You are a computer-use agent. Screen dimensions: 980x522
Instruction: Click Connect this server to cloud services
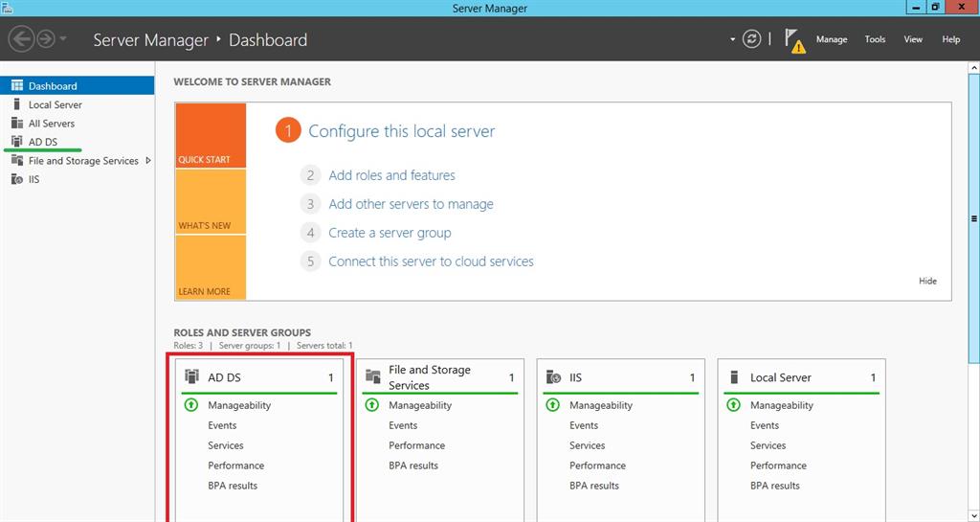[x=432, y=261]
